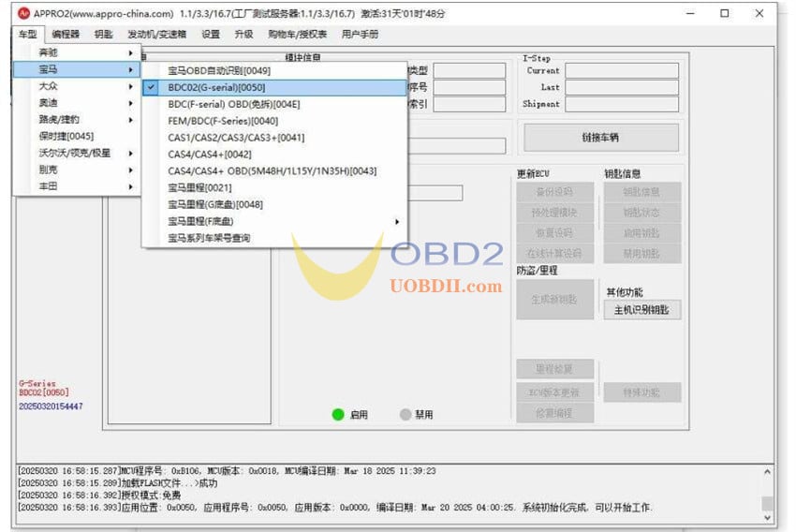Choose CAS4/CAS4+[0042]

coord(274,155)
